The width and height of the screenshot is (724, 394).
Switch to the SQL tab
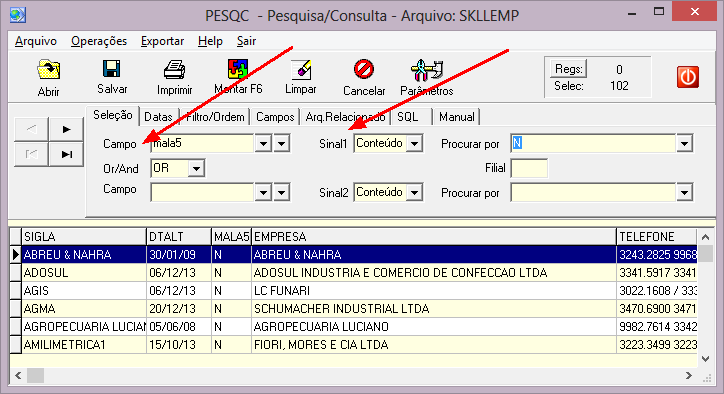[408, 117]
